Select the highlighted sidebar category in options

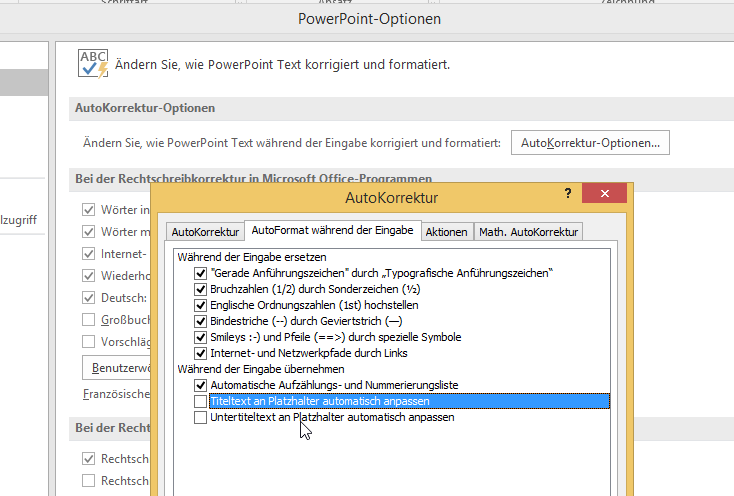pos(24,82)
